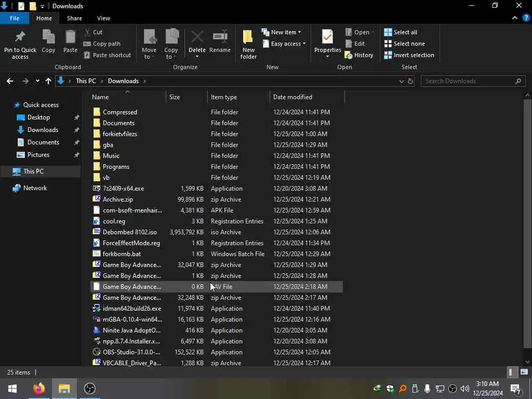Sort by the Size column header

(x=187, y=97)
